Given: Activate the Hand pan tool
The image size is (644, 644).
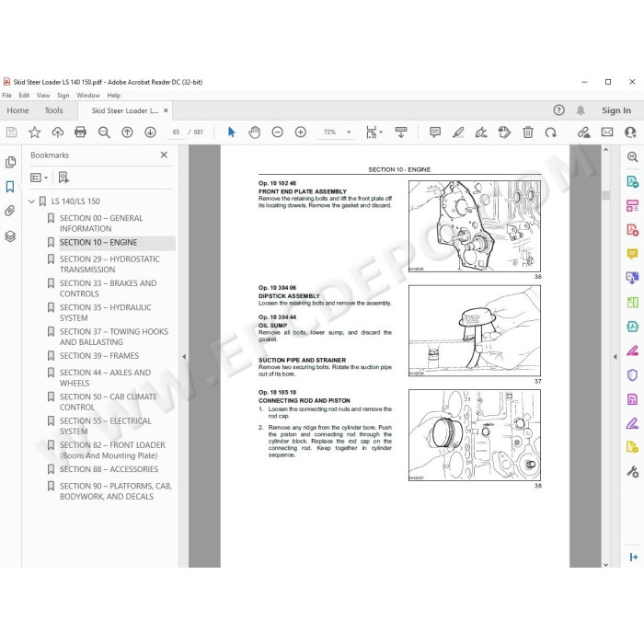Looking at the screenshot, I should [255, 132].
